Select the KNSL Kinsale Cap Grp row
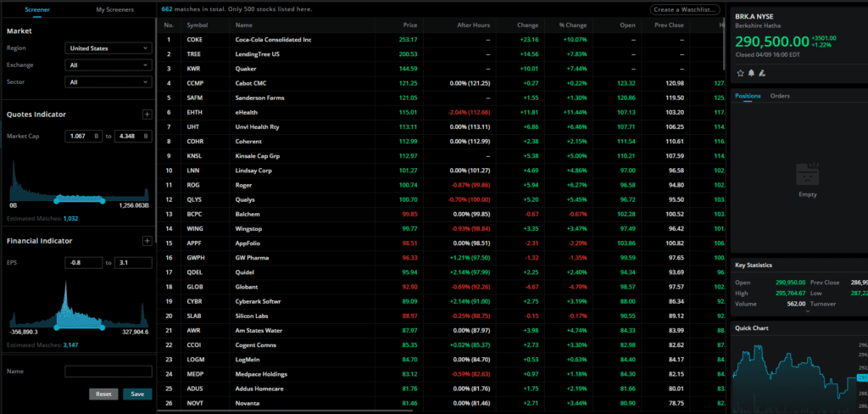 click(441, 156)
